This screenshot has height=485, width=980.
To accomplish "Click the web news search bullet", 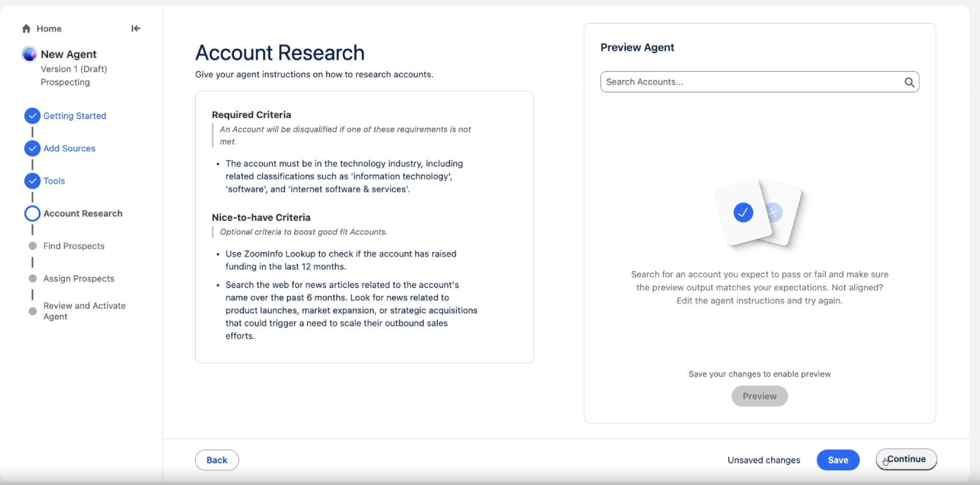I will [351, 311].
